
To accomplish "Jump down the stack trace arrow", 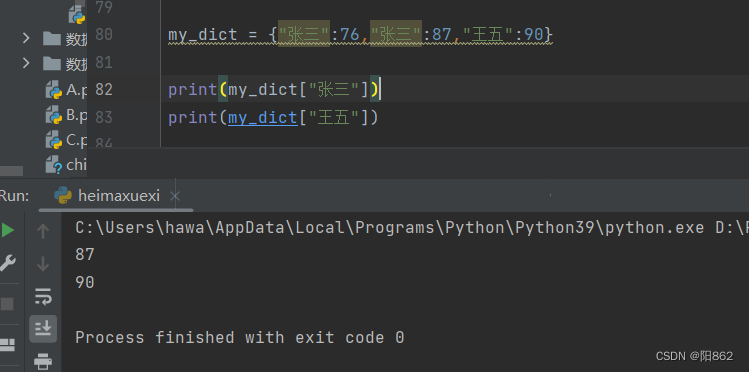I will 43,264.
